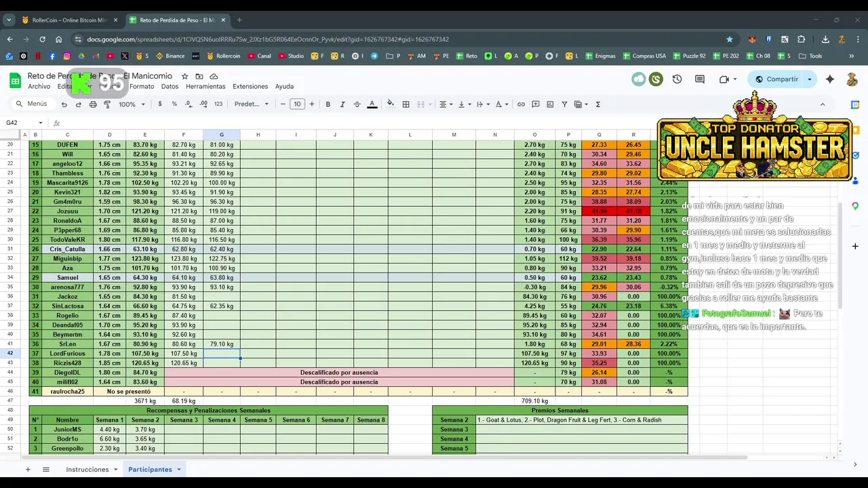Star the document next to its title
The width and height of the screenshot is (868, 488).
[x=184, y=77]
